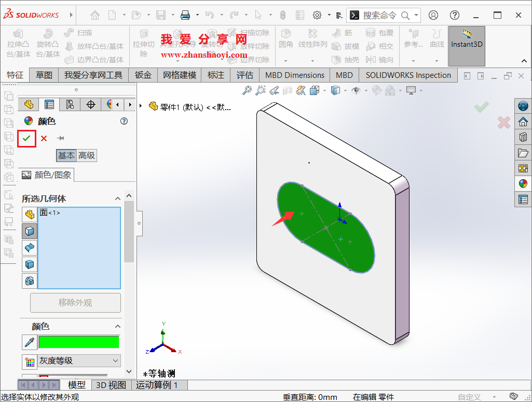Click the hide/show items eye icon
This screenshot has height=402, width=532.
[356, 90]
